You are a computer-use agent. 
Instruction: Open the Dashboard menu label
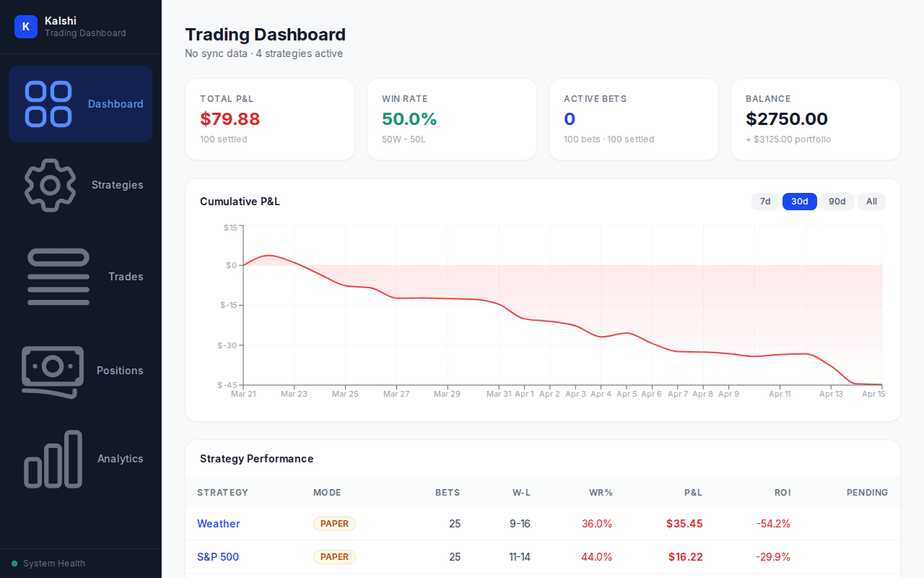115,104
